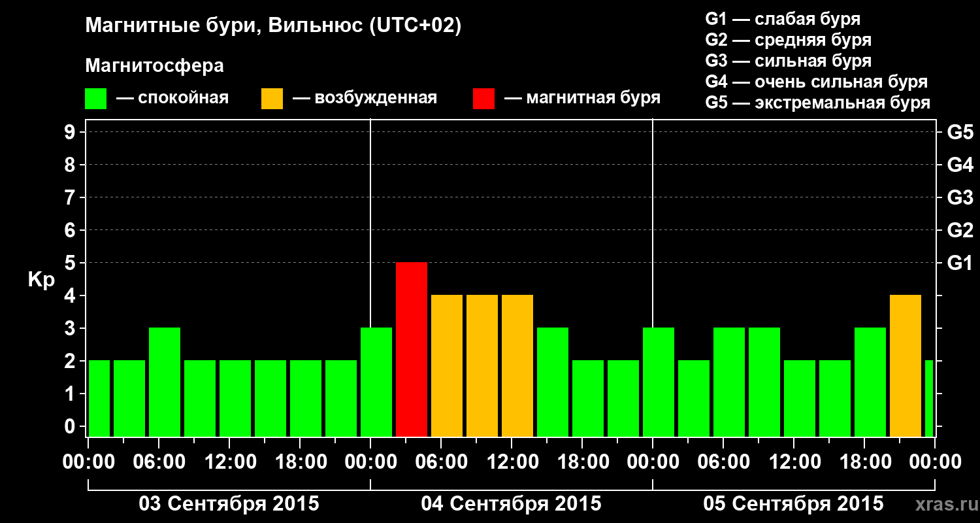Select the red Kp 5 storm bar
Image resolution: width=980 pixels, height=523 pixels.
(412, 349)
